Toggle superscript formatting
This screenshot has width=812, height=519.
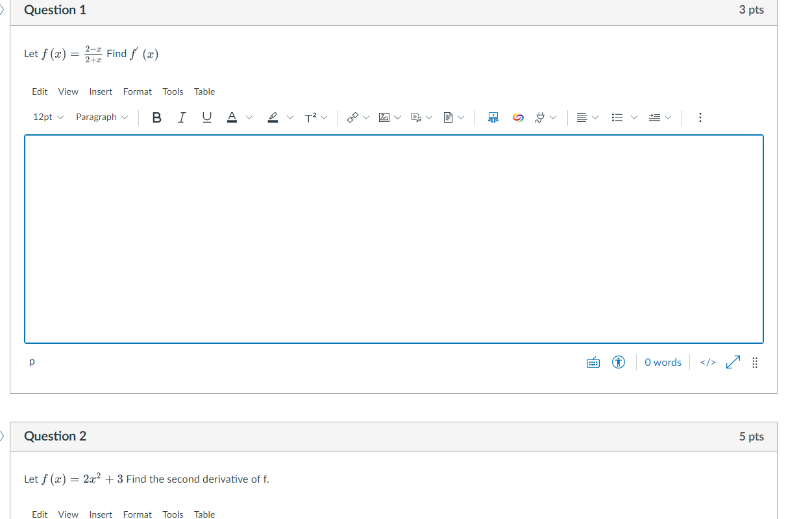pyautogui.click(x=311, y=117)
